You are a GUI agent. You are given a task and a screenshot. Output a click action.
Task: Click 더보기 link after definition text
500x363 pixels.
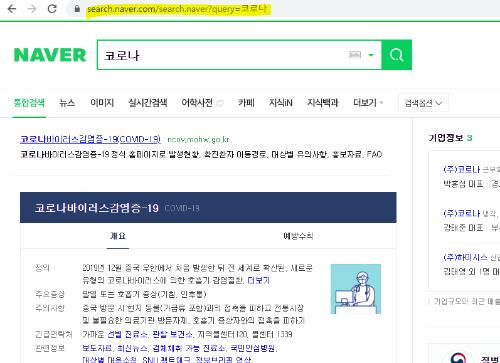pos(258,280)
